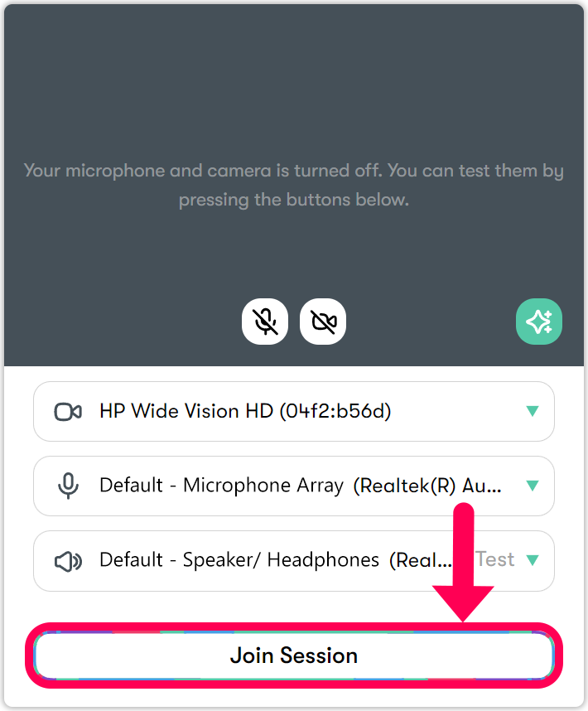588x711 pixels.
Task: Open the green sparkle effects button
Action: point(539,322)
